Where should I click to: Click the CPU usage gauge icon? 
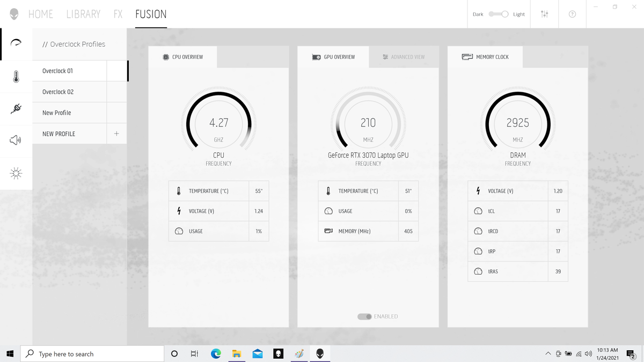179,231
